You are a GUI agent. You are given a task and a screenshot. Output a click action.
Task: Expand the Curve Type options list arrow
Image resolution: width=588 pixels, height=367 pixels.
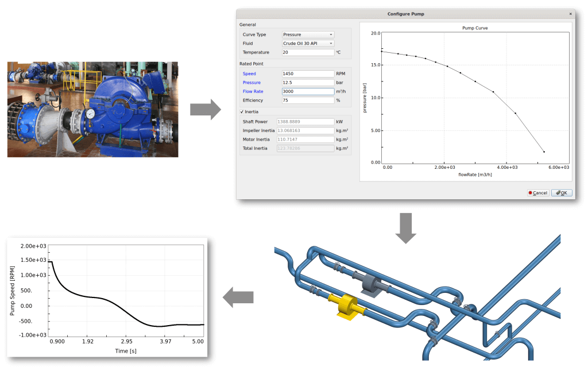[330, 34]
